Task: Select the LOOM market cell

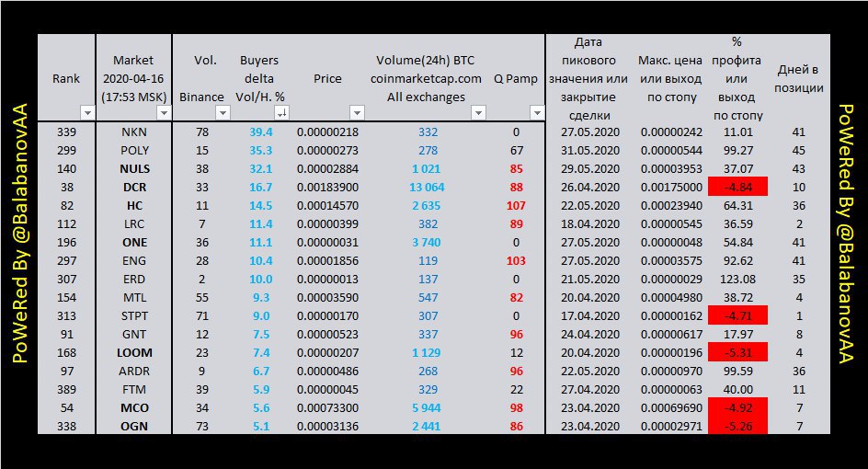Action: coord(134,353)
